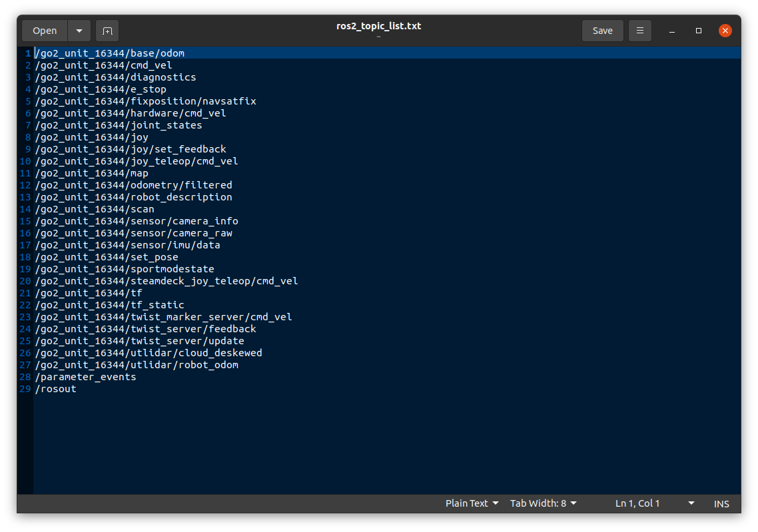Click line 8 /go2_unit_16344/joy
The height and width of the screenshot is (532, 758).
[x=92, y=137]
